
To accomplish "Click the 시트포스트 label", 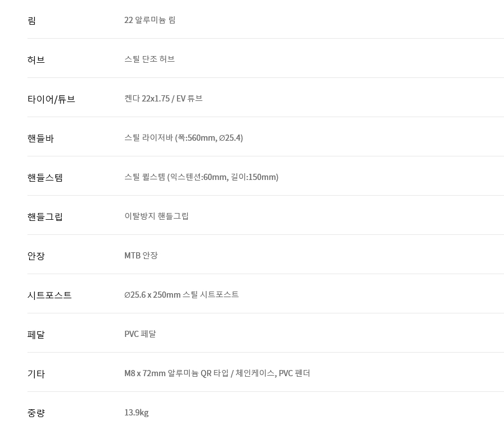I will (49, 295).
